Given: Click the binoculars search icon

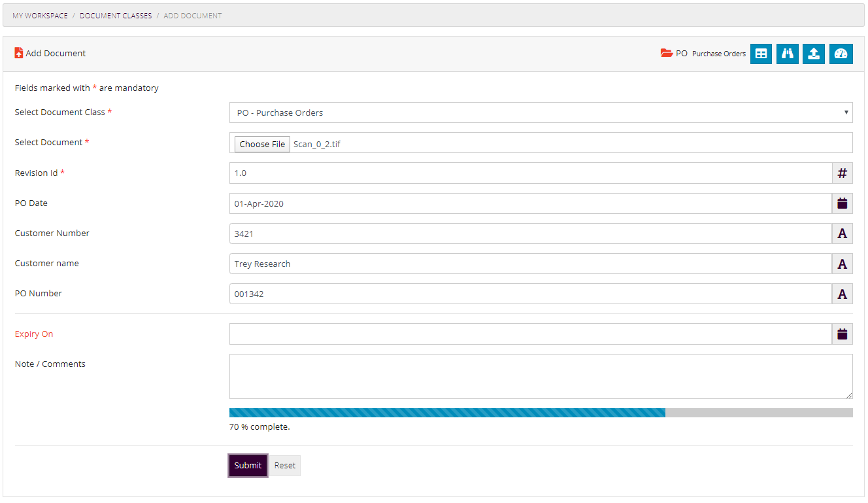Looking at the screenshot, I should click(x=787, y=54).
